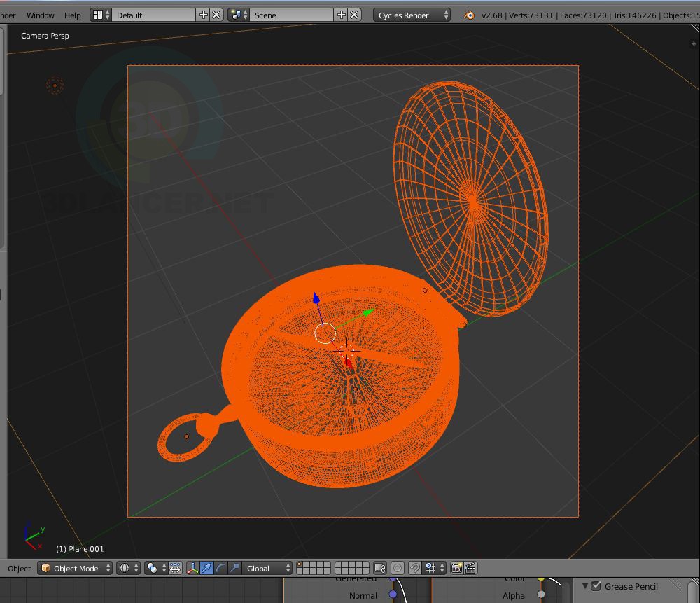Open the Global transform orientation dropdown
700x603 pixels.
tap(267, 568)
